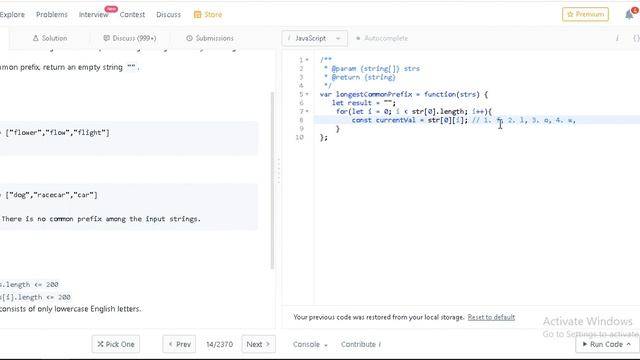Switch to the Discuss (999+) tab
640x360 pixels.
pyautogui.click(x=130, y=38)
